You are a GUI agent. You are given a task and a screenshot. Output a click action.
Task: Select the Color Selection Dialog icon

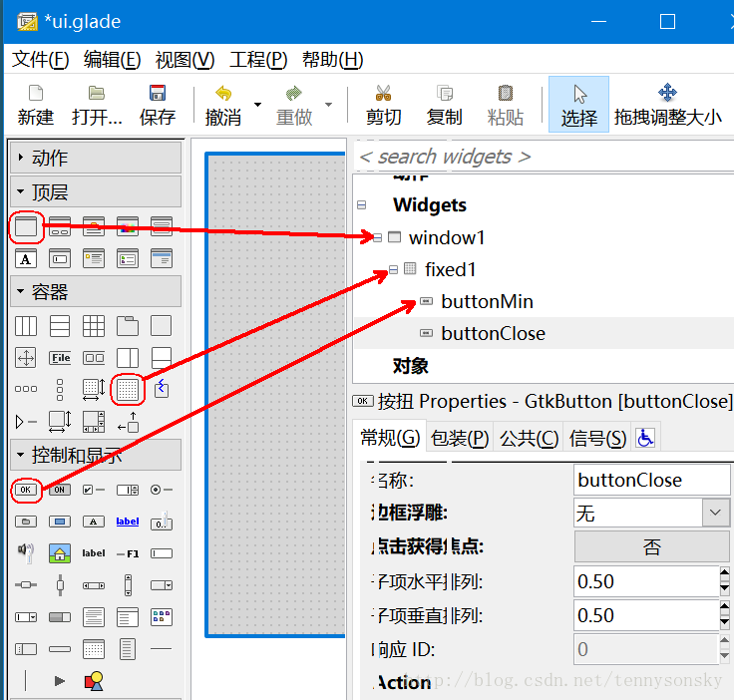click(128, 227)
